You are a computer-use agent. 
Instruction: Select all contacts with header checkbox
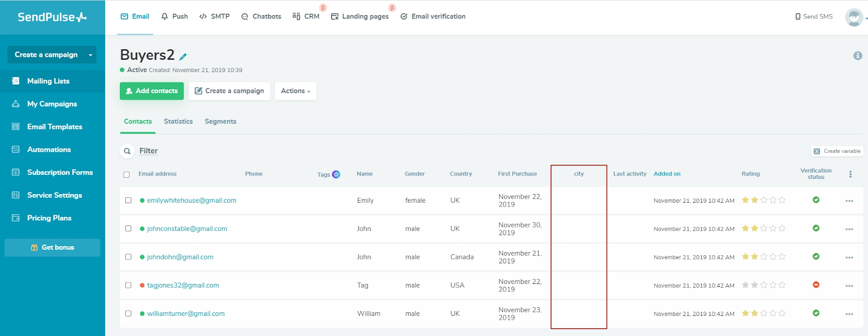click(x=126, y=175)
